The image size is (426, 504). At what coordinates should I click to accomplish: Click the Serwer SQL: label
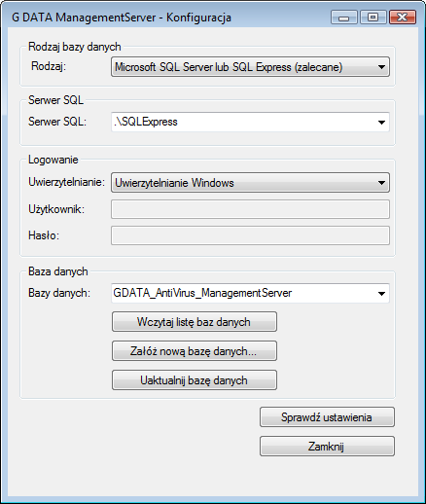pos(57,122)
